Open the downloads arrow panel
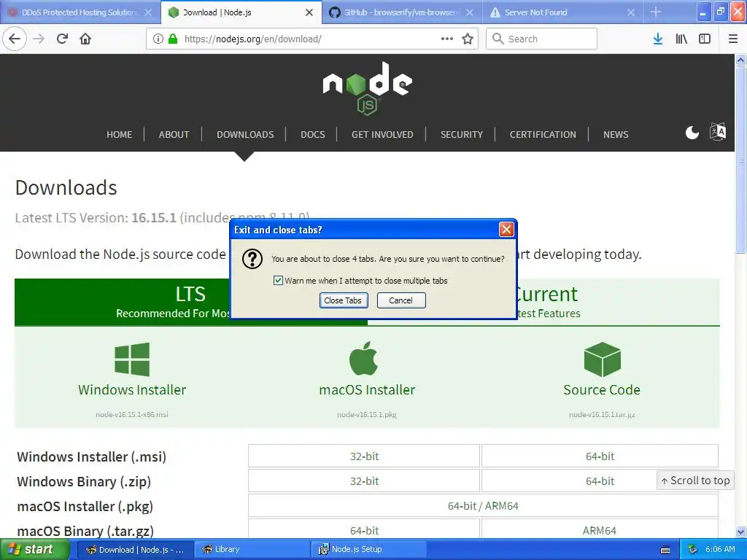747x560 pixels. click(x=657, y=39)
